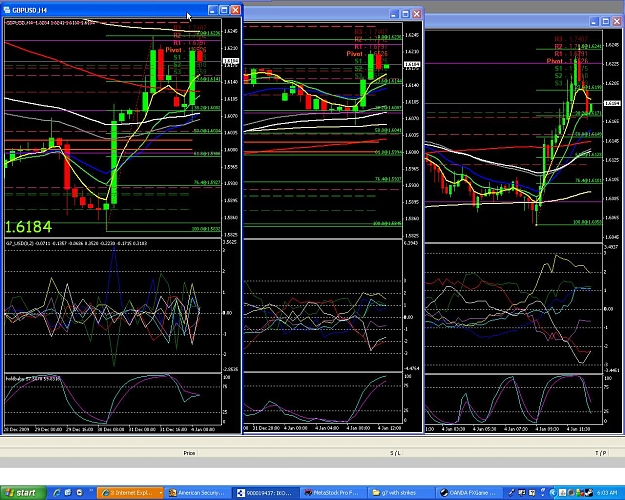
Task: Minimize the rightmost chart window
Action: coord(594,22)
